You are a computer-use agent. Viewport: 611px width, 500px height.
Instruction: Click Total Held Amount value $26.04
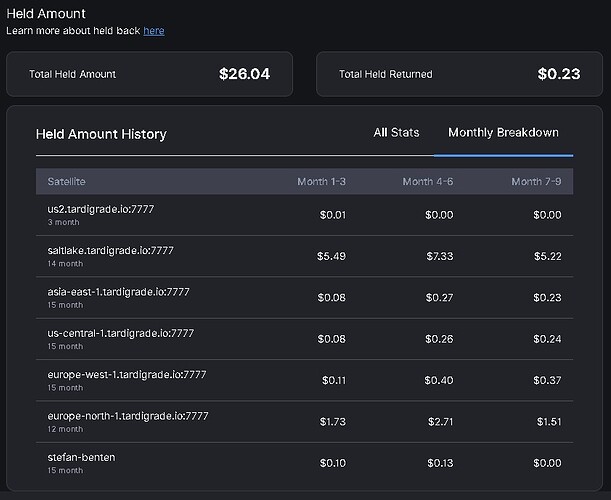244,74
